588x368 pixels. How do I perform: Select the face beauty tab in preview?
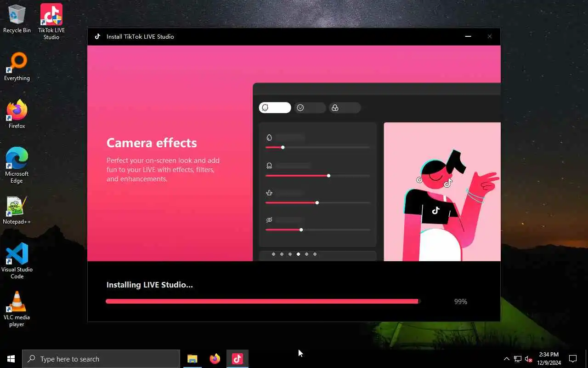tap(275, 108)
